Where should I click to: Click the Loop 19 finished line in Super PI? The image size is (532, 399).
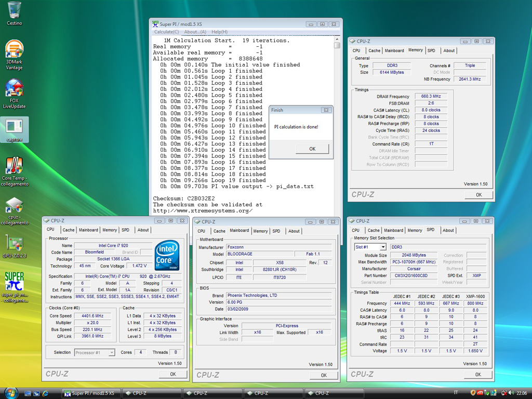(212, 180)
